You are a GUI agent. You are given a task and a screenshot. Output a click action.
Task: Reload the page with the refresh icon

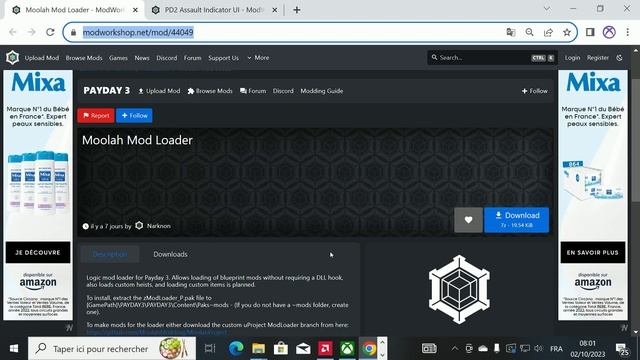pos(50,32)
